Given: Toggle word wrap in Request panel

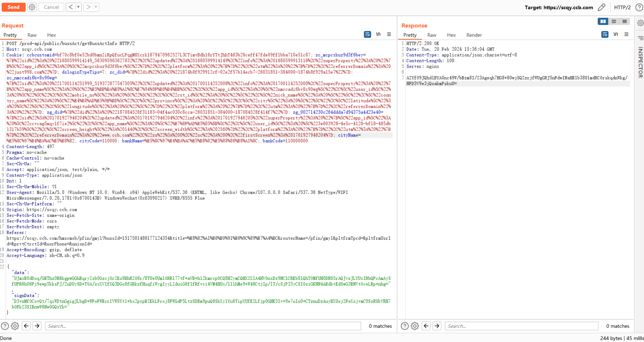Looking at the screenshot, I should 367,34.
